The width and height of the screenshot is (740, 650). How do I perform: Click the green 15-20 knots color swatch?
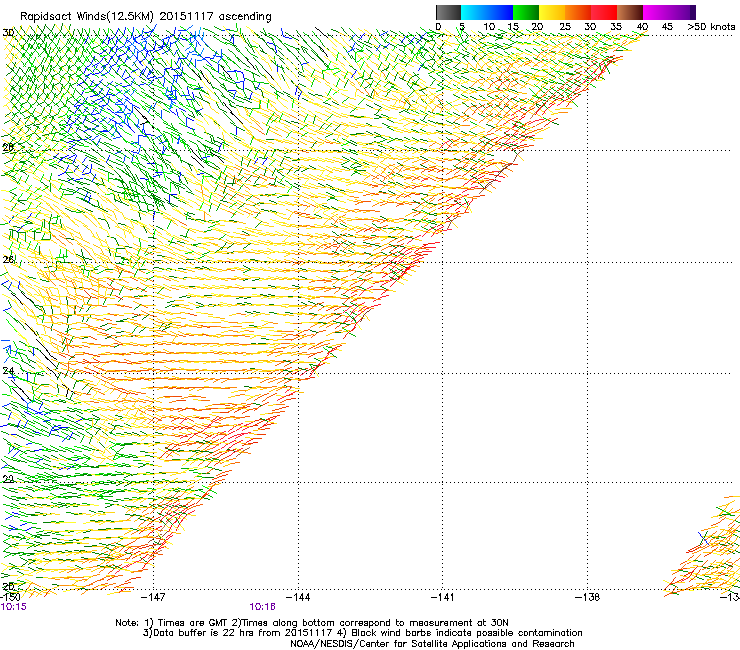(x=526, y=12)
